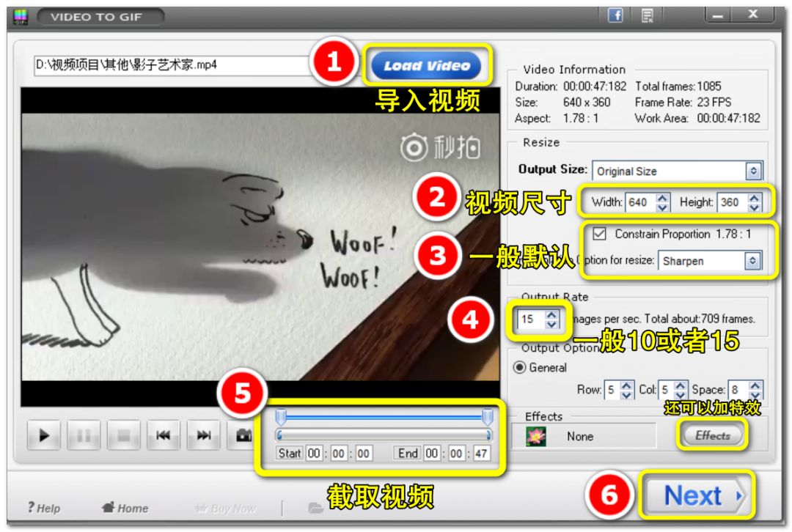The width and height of the screenshot is (792, 532).
Task: Decrease the Height stepper
Action: tap(755, 207)
